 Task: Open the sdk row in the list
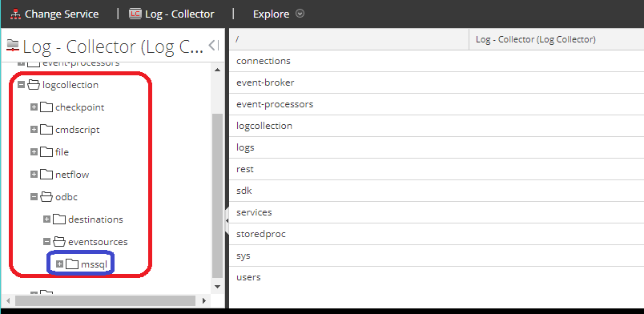tap(437, 191)
